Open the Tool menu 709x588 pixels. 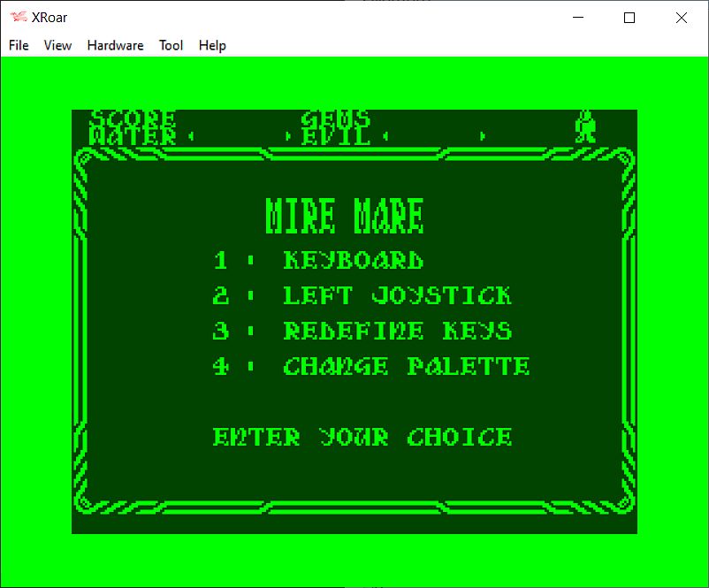point(171,45)
